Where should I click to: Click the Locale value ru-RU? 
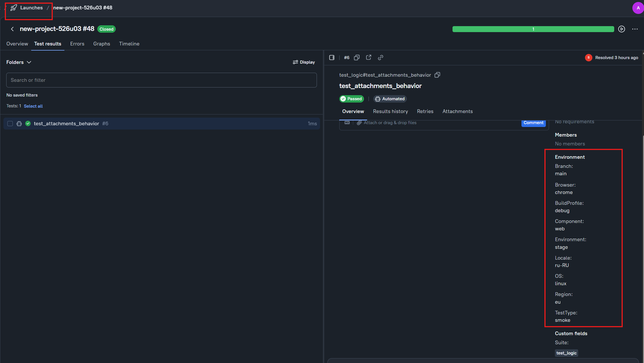click(562, 265)
